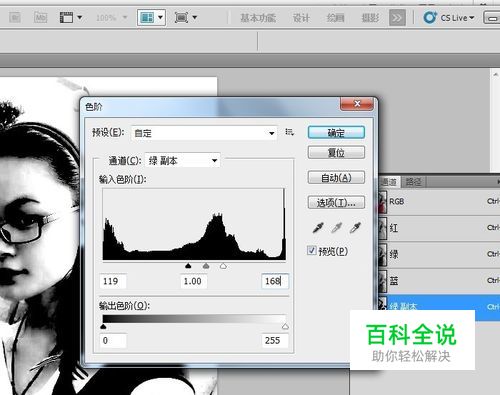
Task: Switch to 摄影 workspace
Action: [370, 18]
